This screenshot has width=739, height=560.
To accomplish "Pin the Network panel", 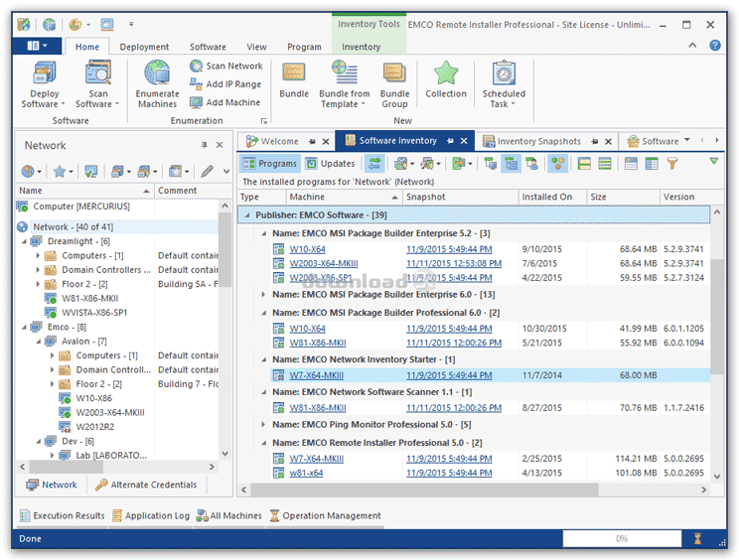I will coord(204,145).
